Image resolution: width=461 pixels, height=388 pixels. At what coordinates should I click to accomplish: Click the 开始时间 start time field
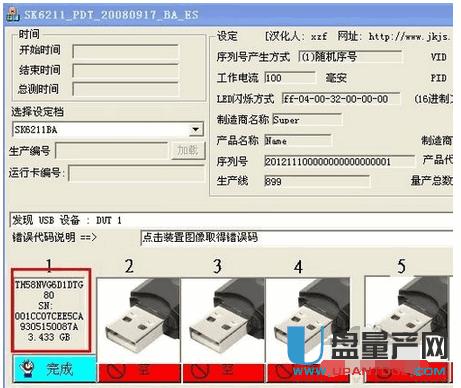point(125,52)
